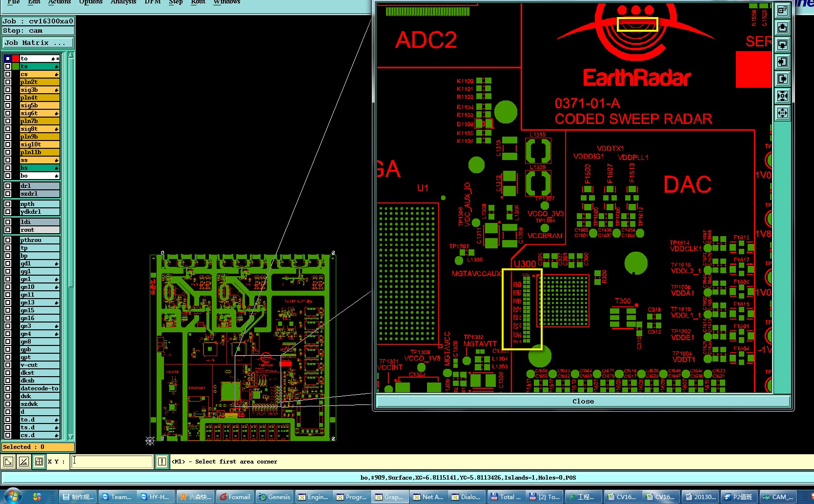Select the 'ydkdrl' layer name
The width and height of the screenshot is (814, 504).
pyautogui.click(x=40, y=212)
